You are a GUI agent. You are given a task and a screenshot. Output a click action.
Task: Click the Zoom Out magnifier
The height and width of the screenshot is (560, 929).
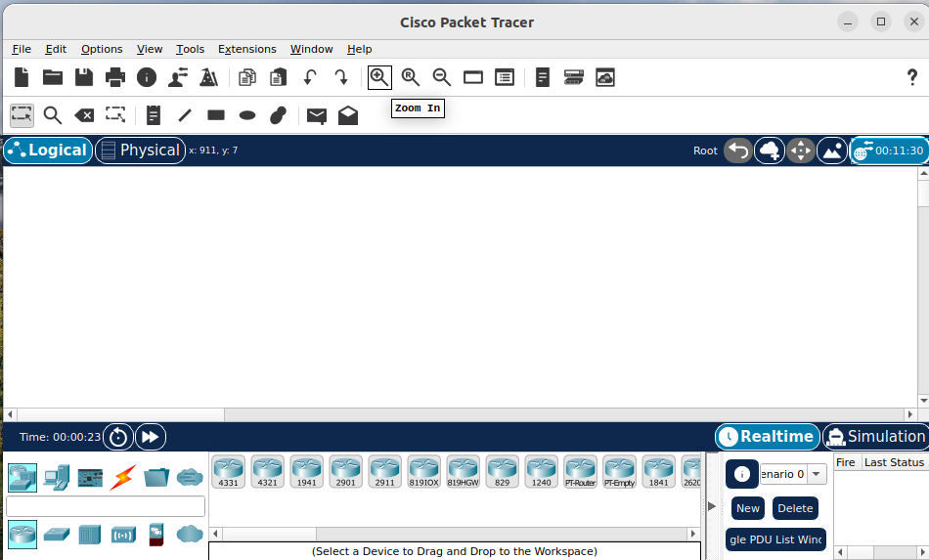[x=441, y=77]
